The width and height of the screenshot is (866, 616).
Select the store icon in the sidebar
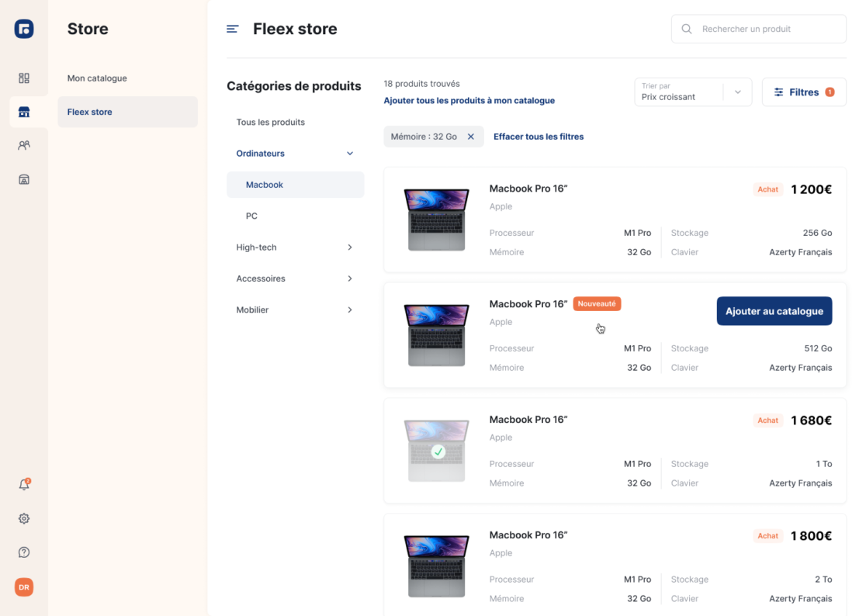[24, 112]
